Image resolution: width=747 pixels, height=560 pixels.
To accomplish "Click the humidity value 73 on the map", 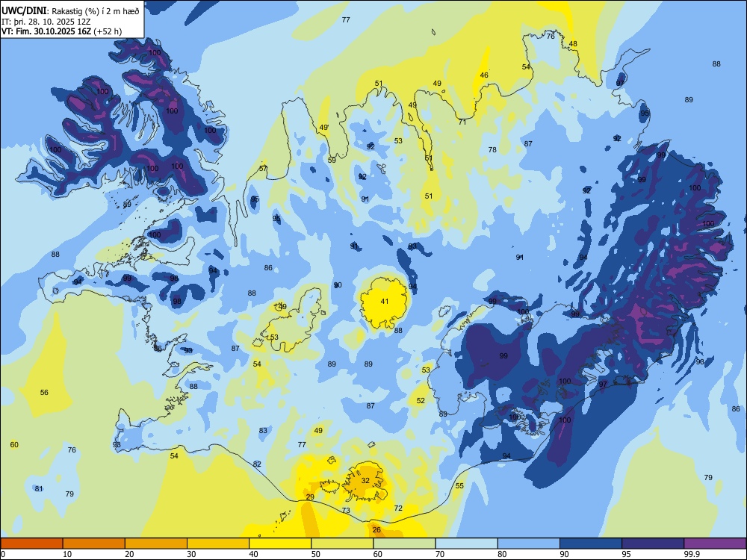I will point(346,510).
